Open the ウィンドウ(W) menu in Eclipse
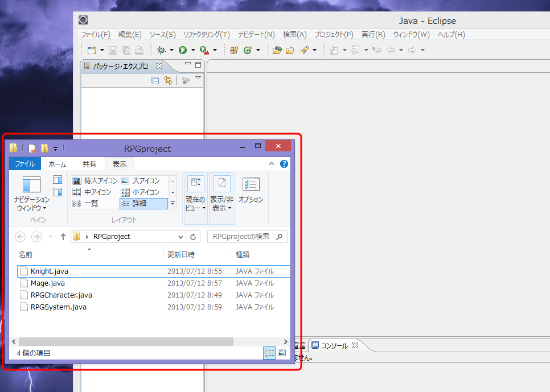The width and height of the screenshot is (550, 392). pyautogui.click(x=411, y=35)
